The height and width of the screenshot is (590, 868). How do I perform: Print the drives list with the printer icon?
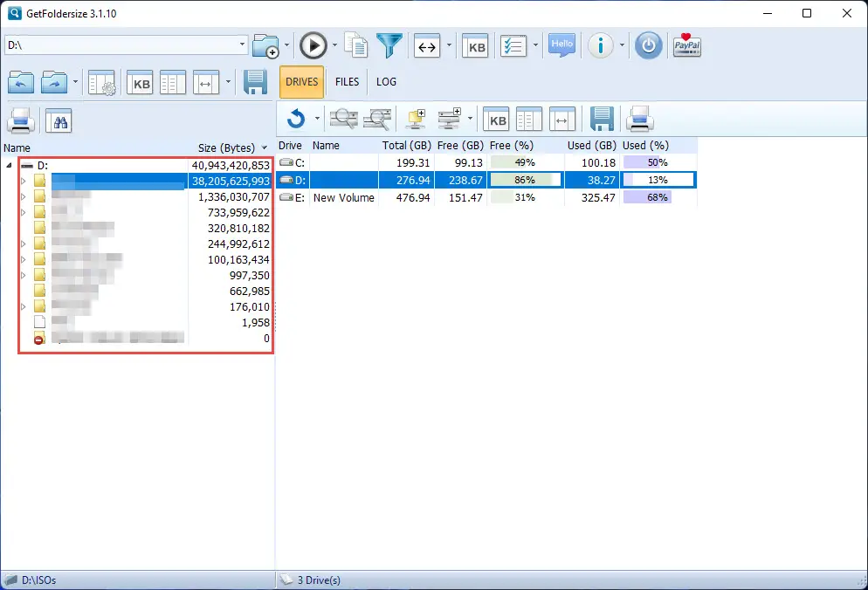(x=640, y=119)
